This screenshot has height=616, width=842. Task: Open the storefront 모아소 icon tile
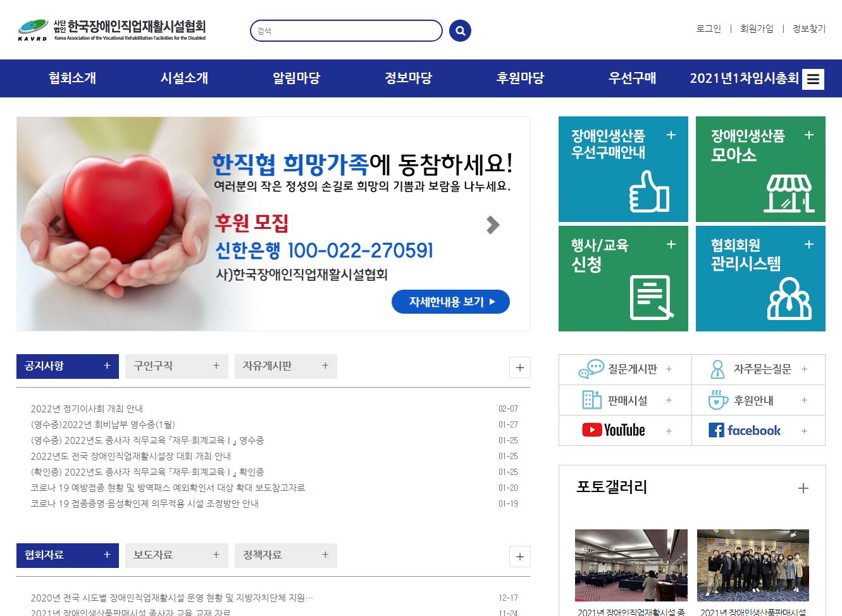click(x=788, y=193)
